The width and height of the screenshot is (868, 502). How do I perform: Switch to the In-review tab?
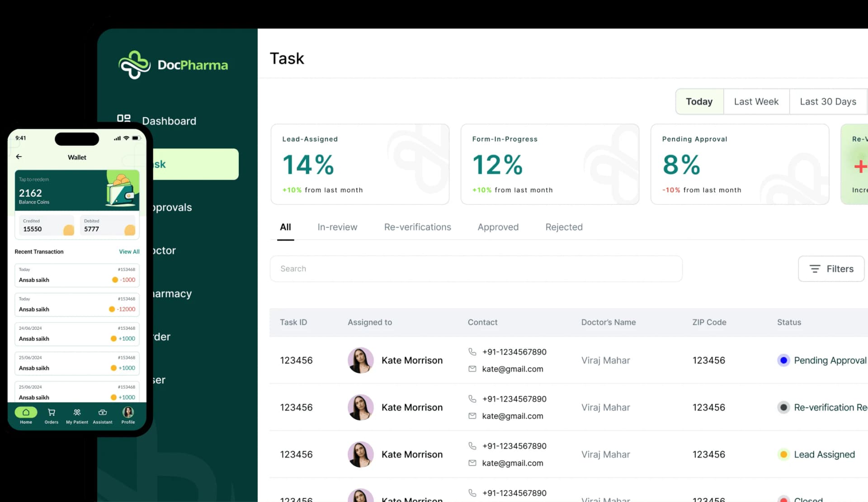(x=337, y=227)
